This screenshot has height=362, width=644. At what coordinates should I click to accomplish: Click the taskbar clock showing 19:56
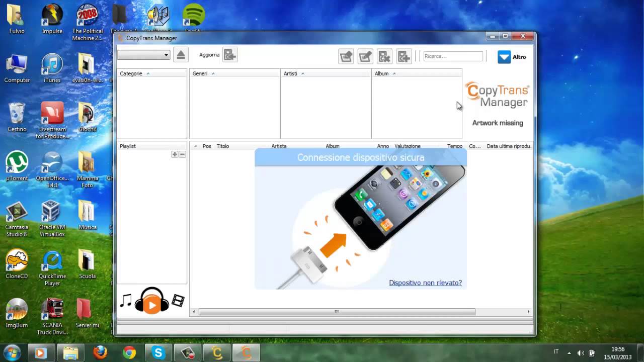point(618,353)
